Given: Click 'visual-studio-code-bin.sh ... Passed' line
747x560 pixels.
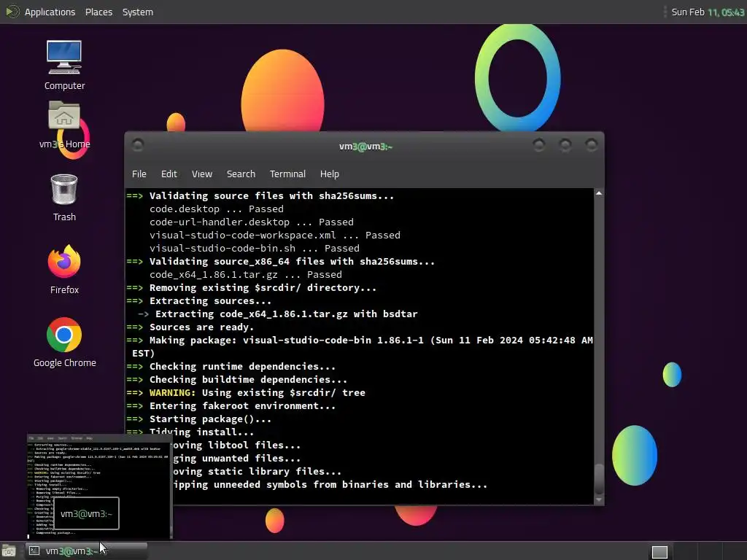Looking at the screenshot, I should [x=255, y=248].
